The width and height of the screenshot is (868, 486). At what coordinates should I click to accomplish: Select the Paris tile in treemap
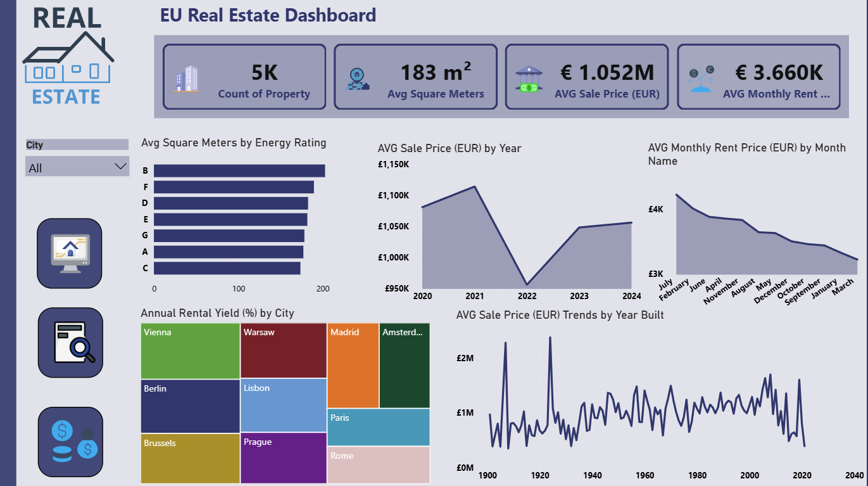379,427
